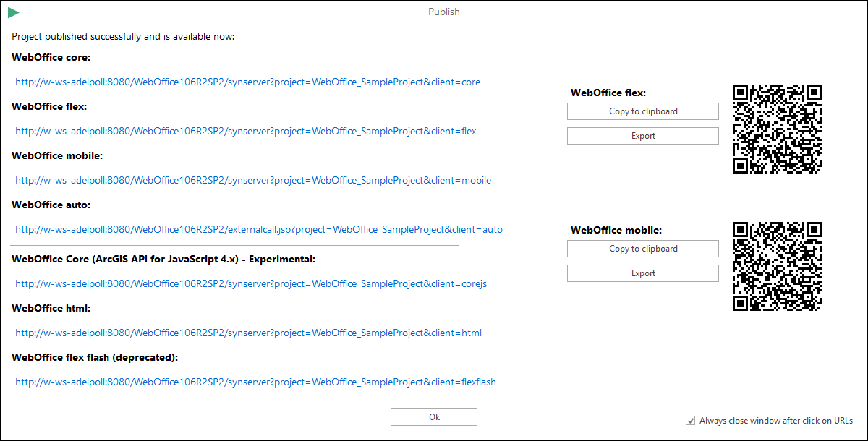868x441 pixels.
Task: Click the WebOffice flex QR code image
Action: click(x=776, y=130)
